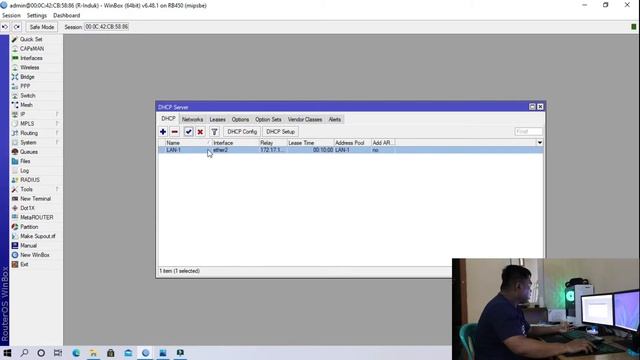Open the Manual
640x360 pixels.
28,246
